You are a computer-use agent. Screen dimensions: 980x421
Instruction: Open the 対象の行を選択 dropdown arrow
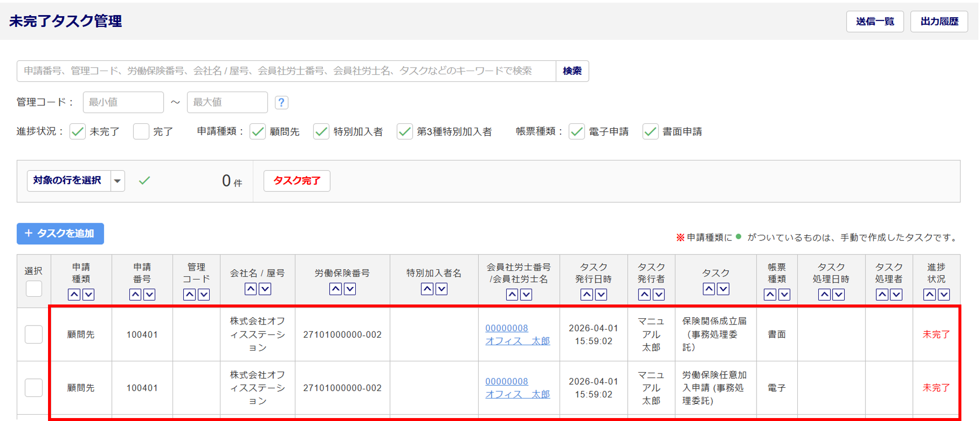point(118,181)
